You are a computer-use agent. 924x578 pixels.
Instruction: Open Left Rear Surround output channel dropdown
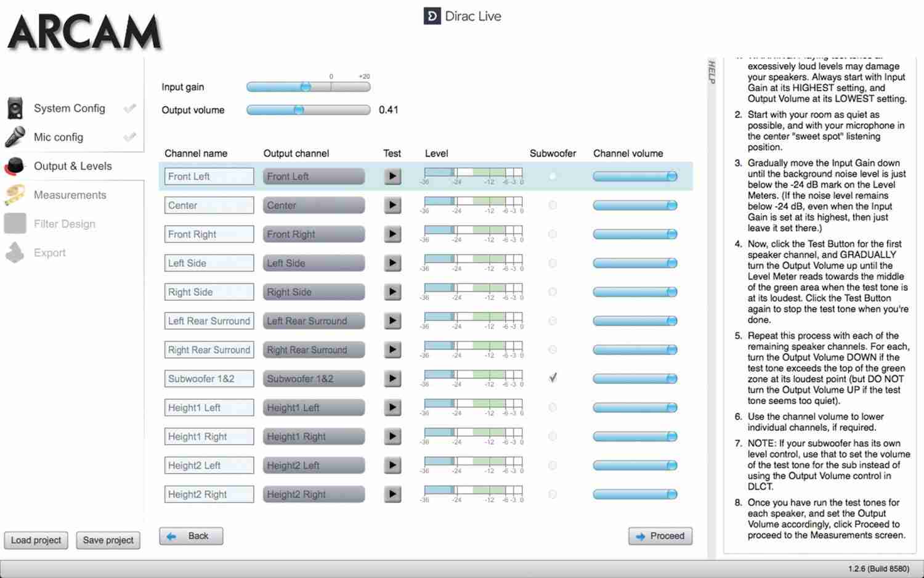tap(314, 321)
